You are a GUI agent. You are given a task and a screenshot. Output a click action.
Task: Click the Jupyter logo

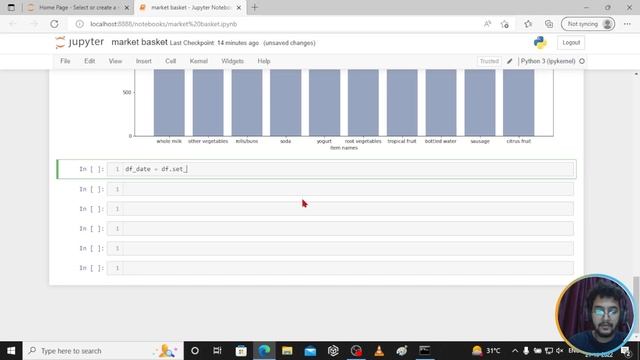80,42
